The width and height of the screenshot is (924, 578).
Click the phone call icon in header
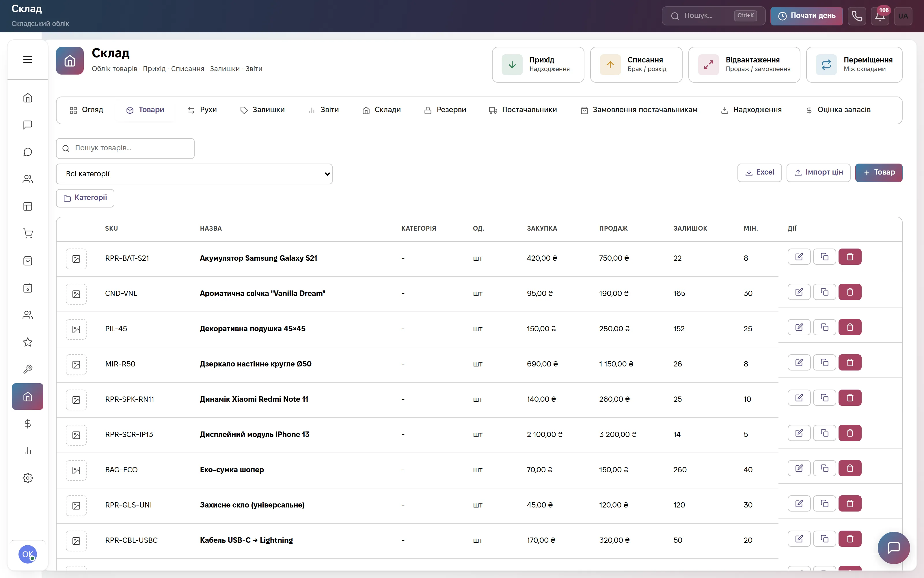point(857,16)
